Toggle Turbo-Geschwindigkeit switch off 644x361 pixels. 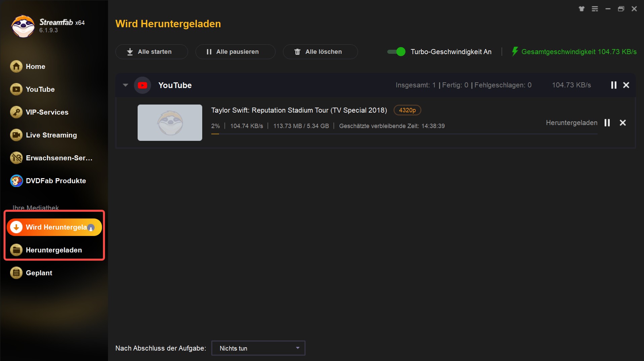pyautogui.click(x=396, y=52)
